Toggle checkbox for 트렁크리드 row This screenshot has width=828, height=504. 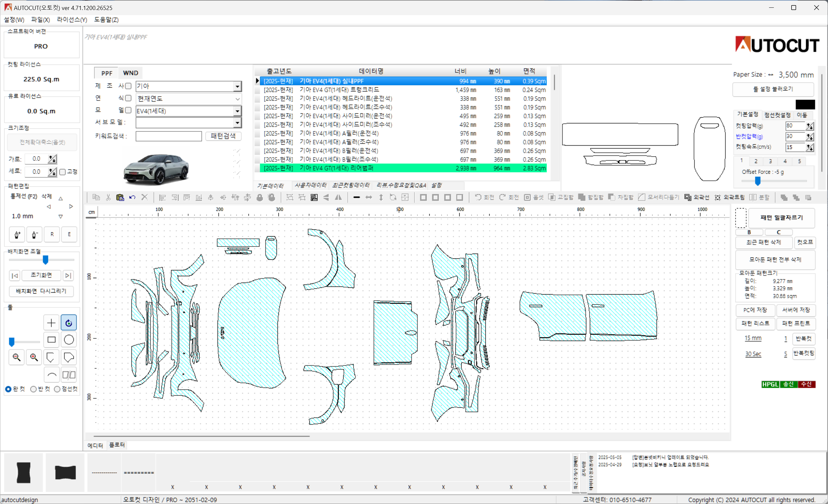point(258,90)
